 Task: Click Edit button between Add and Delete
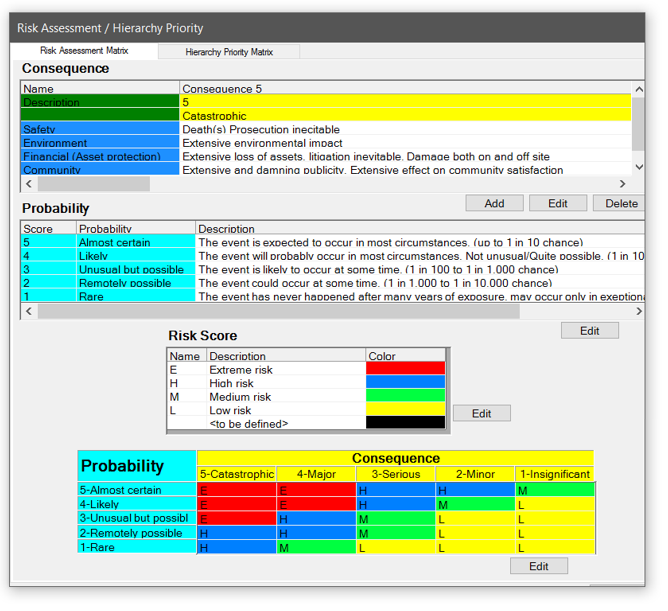pos(557,203)
